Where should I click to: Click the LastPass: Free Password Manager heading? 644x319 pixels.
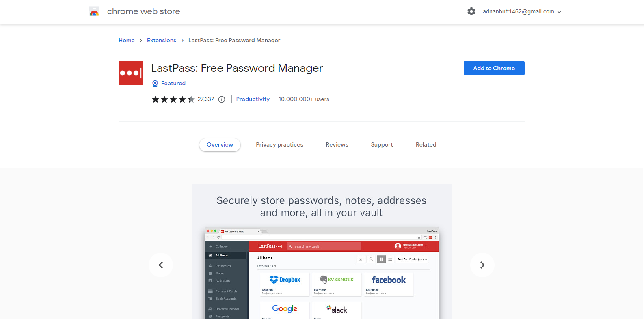(237, 68)
